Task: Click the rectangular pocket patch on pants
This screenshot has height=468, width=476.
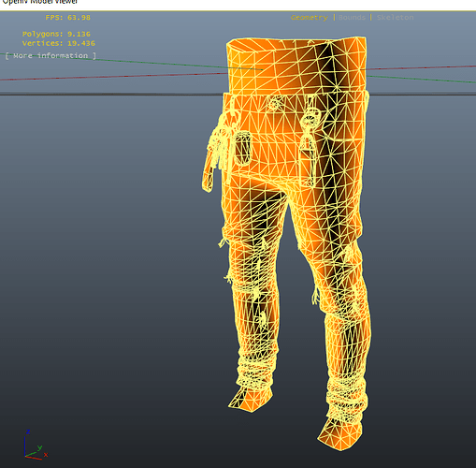Action: click(x=242, y=148)
